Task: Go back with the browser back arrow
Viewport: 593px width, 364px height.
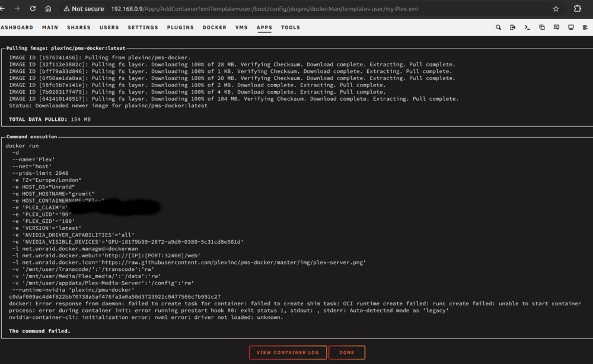Action: (2, 8)
